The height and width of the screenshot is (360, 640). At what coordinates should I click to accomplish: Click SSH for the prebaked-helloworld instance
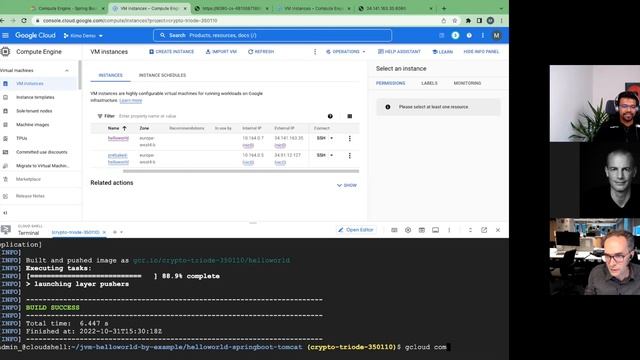coord(321,156)
